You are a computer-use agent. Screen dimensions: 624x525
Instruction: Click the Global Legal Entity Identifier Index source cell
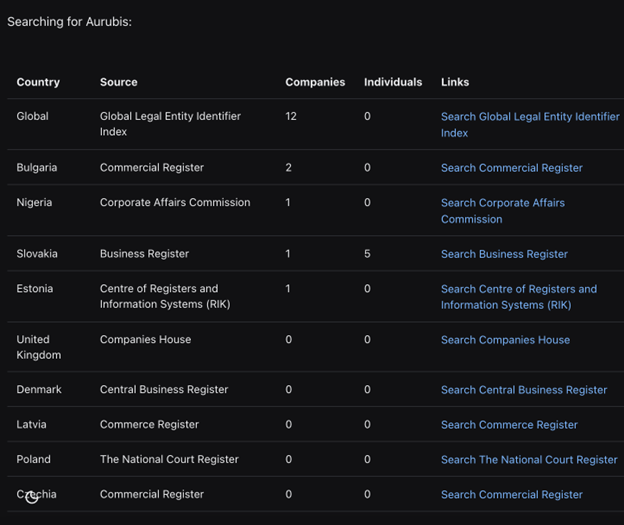pos(170,124)
